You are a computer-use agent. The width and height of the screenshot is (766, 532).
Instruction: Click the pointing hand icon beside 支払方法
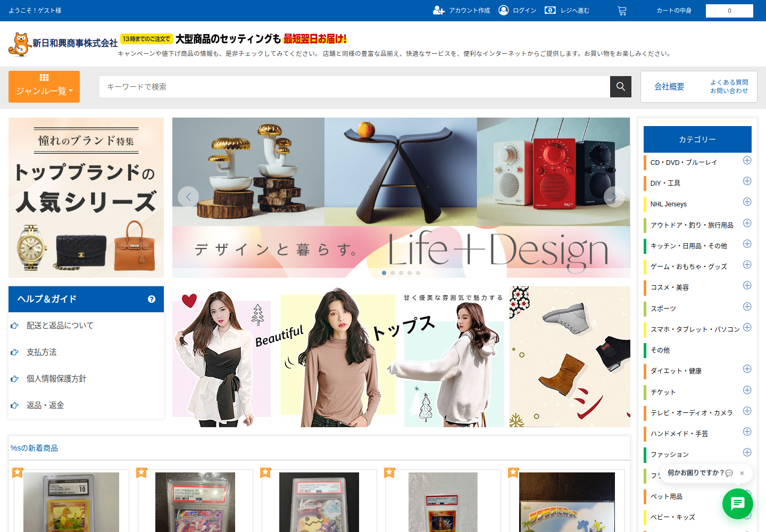tap(14, 352)
